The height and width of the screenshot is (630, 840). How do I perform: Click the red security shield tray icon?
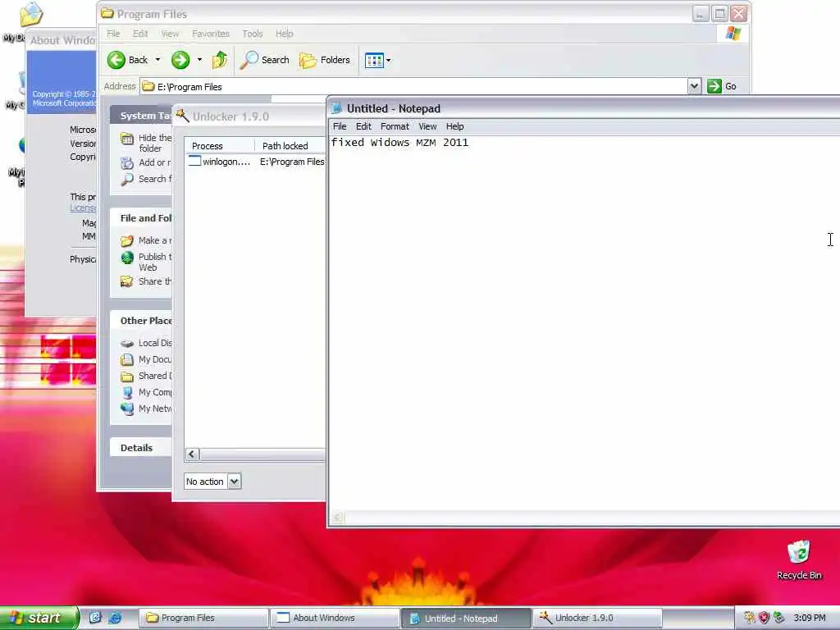pyautogui.click(x=764, y=618)
